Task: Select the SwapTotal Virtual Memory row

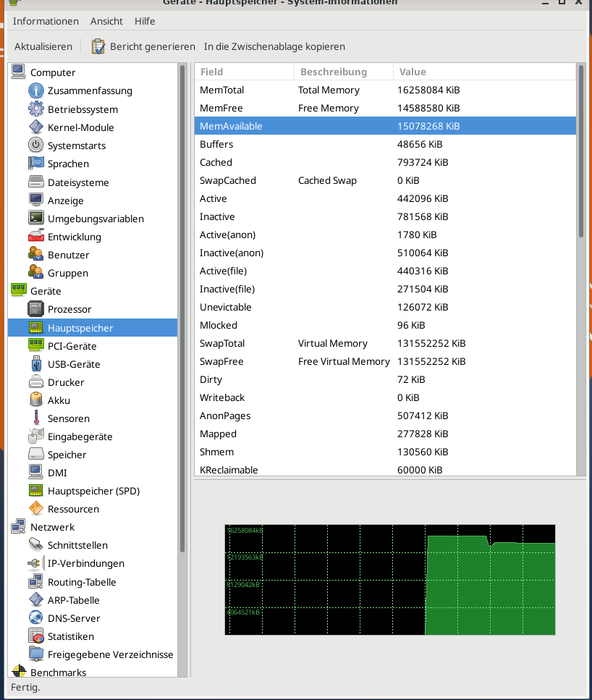Action: [385, 343]
